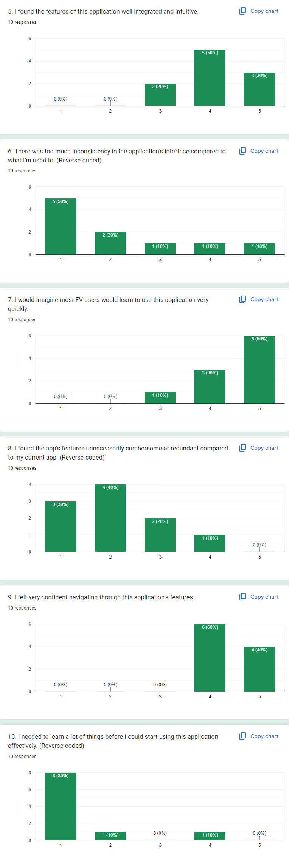
Task: Click the copy icon for question 6 chart
Action: 243,151
